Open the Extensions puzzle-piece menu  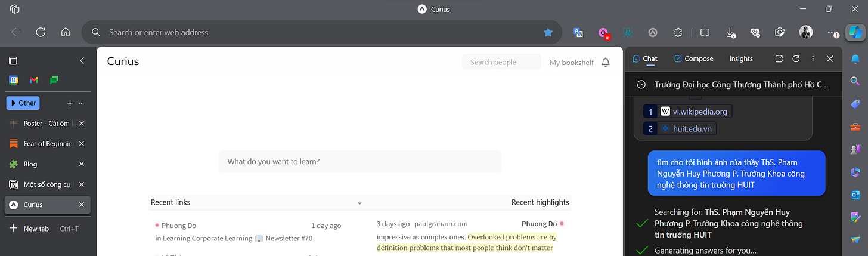pyautogui.click(x=677, y=32)
